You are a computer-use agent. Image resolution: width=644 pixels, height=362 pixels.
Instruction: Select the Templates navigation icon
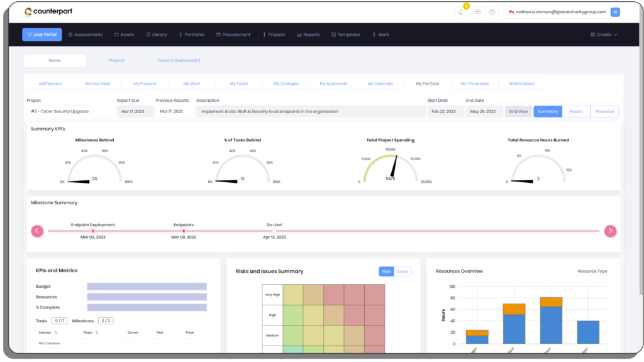pos(333,35)
